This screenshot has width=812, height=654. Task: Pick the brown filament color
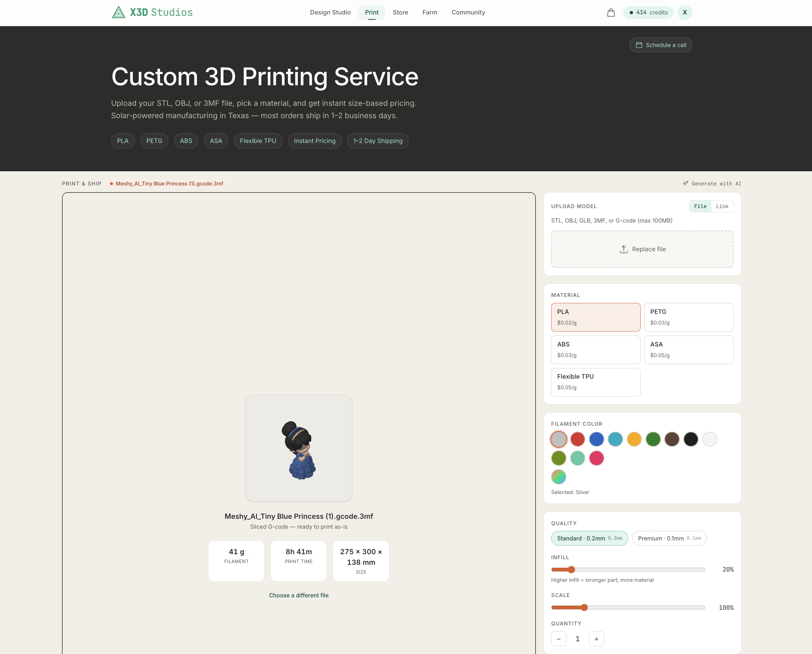[x=672, y=439]
